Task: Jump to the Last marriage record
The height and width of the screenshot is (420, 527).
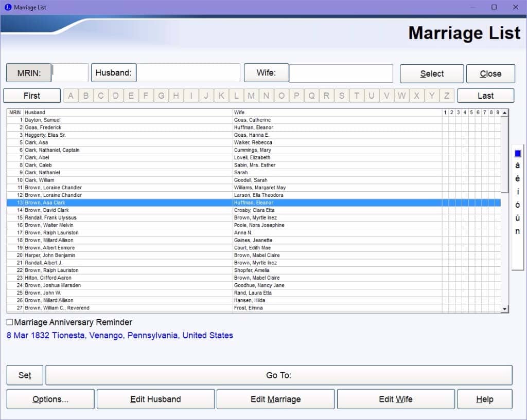Action: (485, 96)
